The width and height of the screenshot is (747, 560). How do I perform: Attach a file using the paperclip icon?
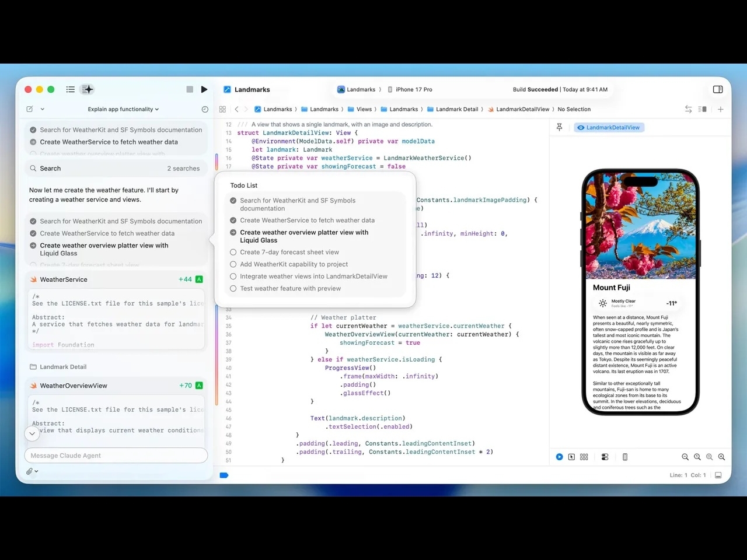[29, 471]
